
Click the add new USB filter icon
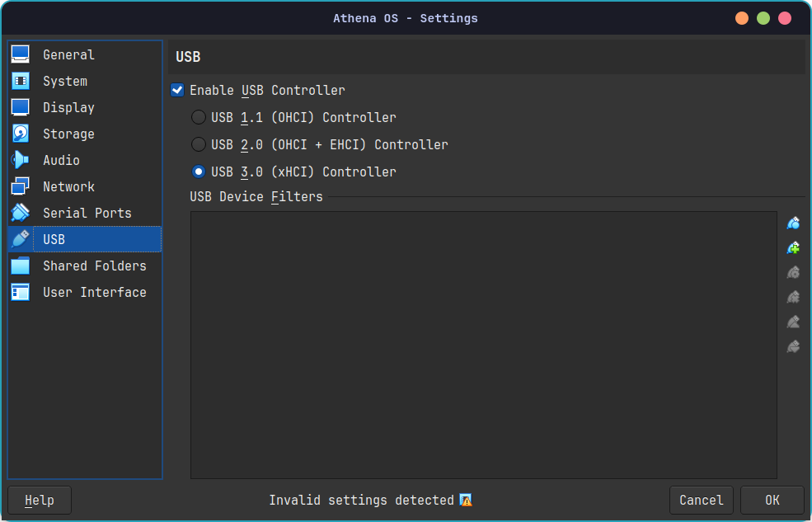pos(793,223)
